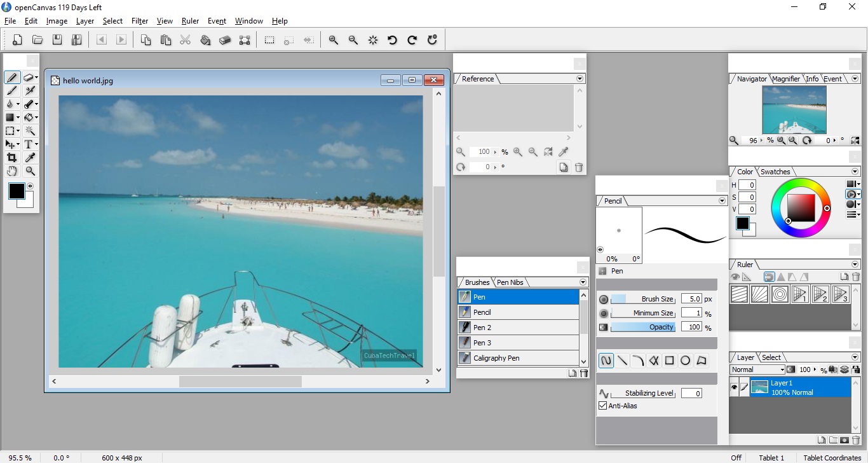The height and width of the screenshot is (463, 868).
Task: Adjust the Opacity slider bar
Action: point(643,327)
